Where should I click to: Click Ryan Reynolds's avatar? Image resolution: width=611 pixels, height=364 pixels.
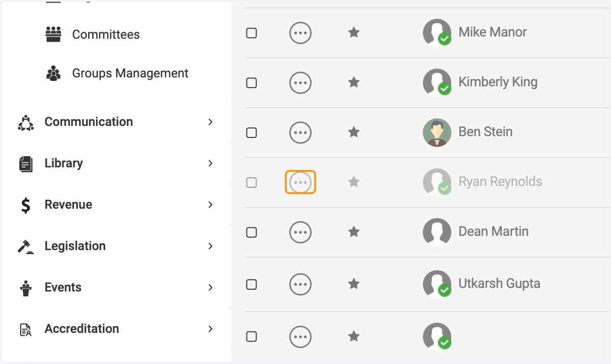tap(437, 181)
